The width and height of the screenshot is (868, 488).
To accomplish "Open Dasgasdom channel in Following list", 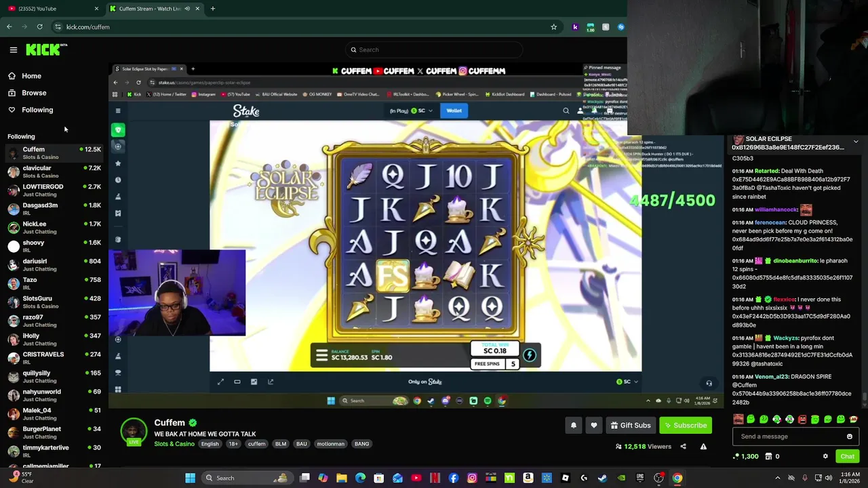I will [x=54, y=209].
